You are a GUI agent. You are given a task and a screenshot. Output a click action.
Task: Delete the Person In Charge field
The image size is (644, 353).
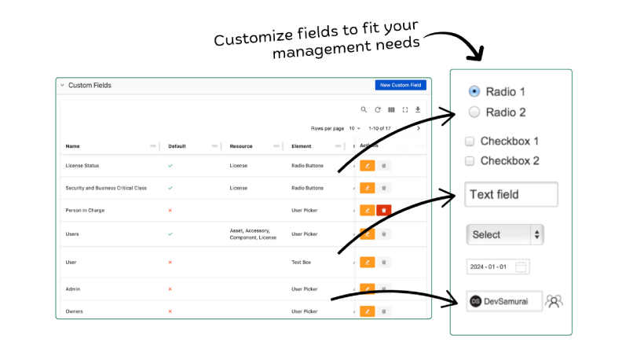tap(384, 211)
